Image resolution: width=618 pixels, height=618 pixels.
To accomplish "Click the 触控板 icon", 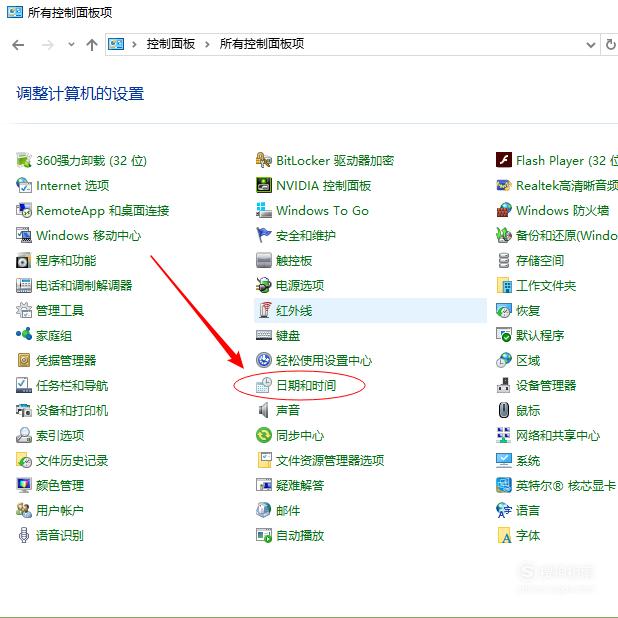I will tap(264, 261).
